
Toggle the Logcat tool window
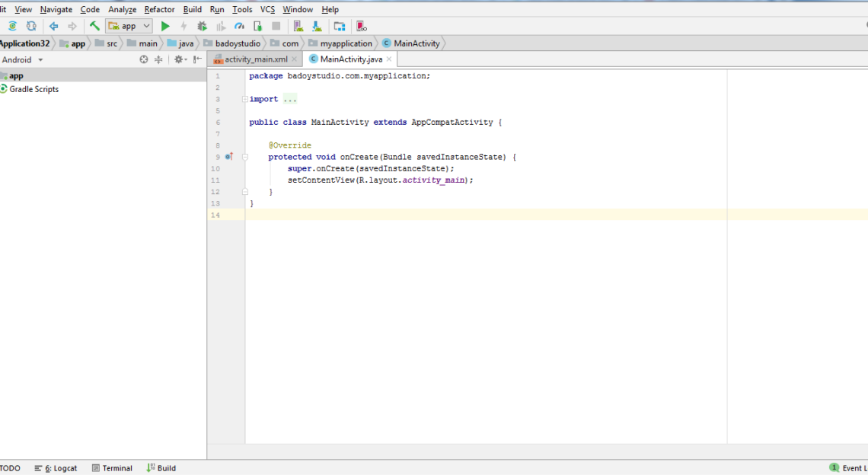coord(56,468)
